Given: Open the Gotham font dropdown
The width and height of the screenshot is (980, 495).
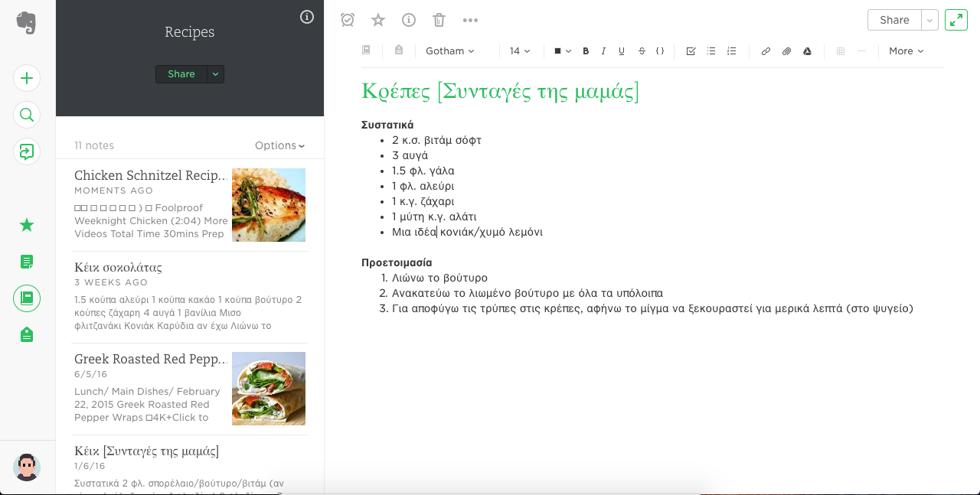Looking at the screenshot, I should coord(450,51).
